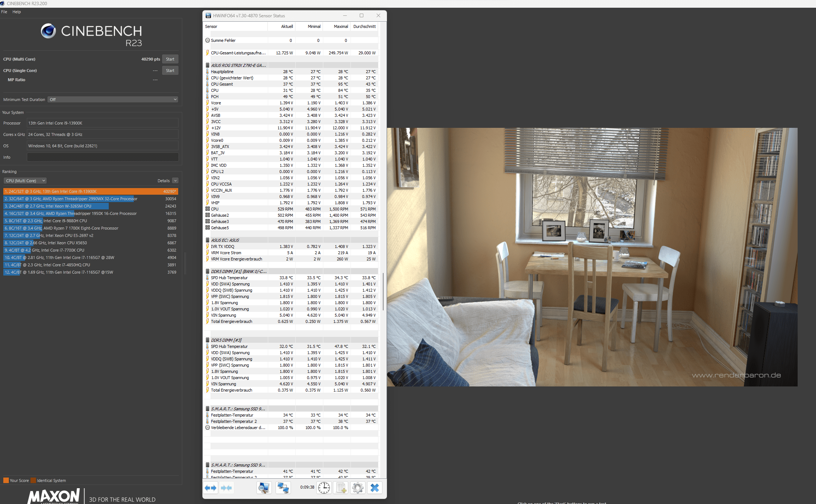Screen dimensions: 816x504
Task: Click the Cinebench logo sphere icon
Action: point(48,31)
